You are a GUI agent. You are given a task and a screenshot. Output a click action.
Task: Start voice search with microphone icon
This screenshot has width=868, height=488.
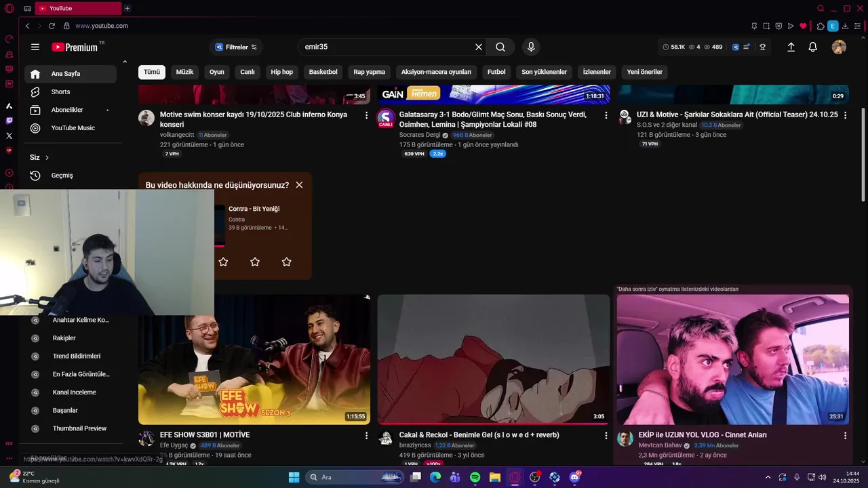(531, 47)
